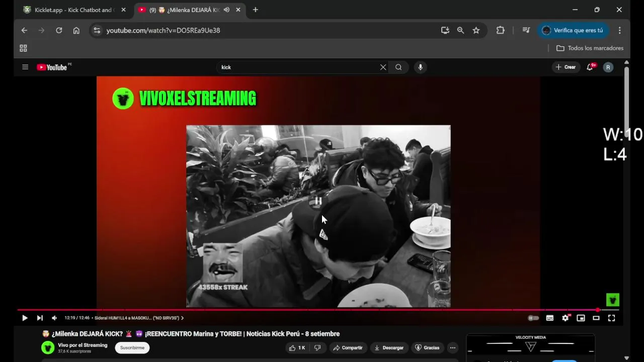Image resolution: width=644 pixels, height=362 pixels.
Task: Send thanks with Gracias button
Action: [427, 347]
